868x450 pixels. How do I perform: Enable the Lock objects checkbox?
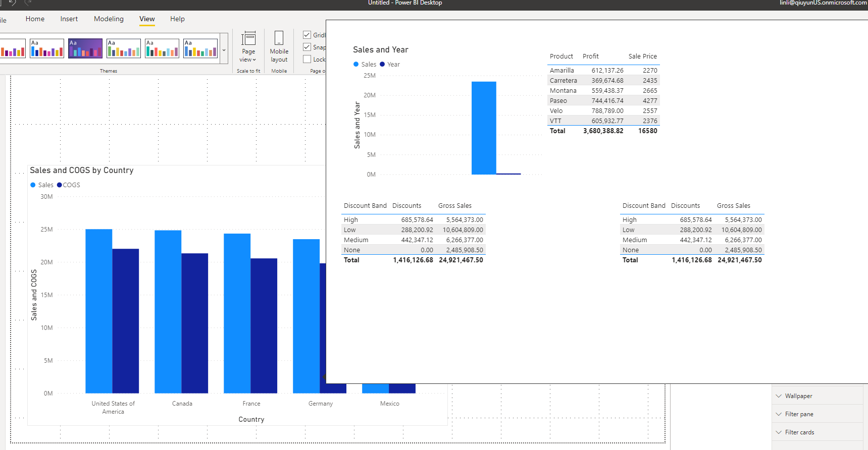point(307,59)
